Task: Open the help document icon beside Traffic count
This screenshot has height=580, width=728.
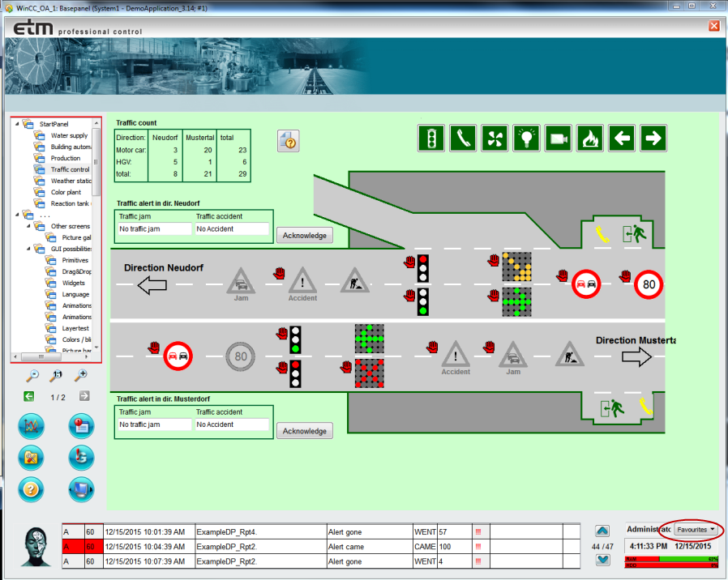Action: click(x=289, y=141)
